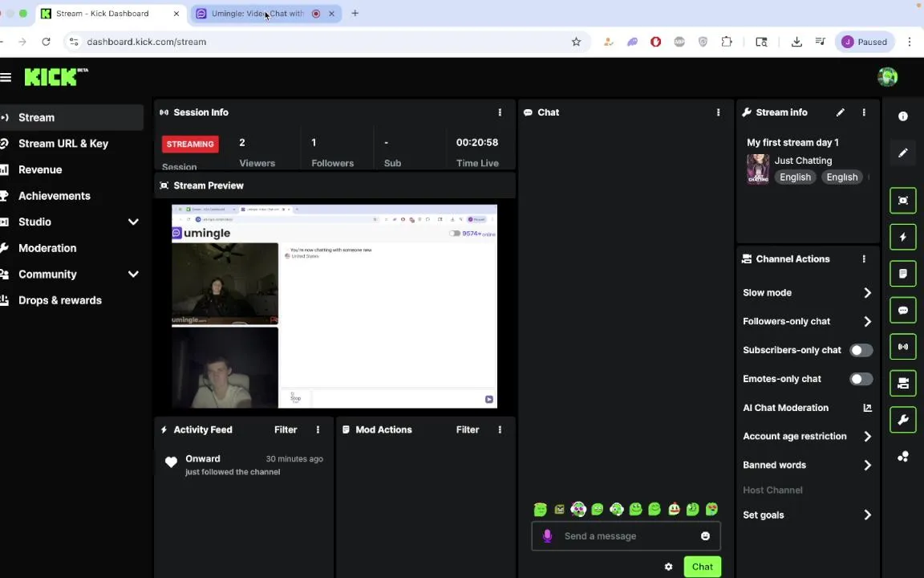
Task: Toggle the wrench widget icon in the right sidebar
Action: click(x=903, y=420)
